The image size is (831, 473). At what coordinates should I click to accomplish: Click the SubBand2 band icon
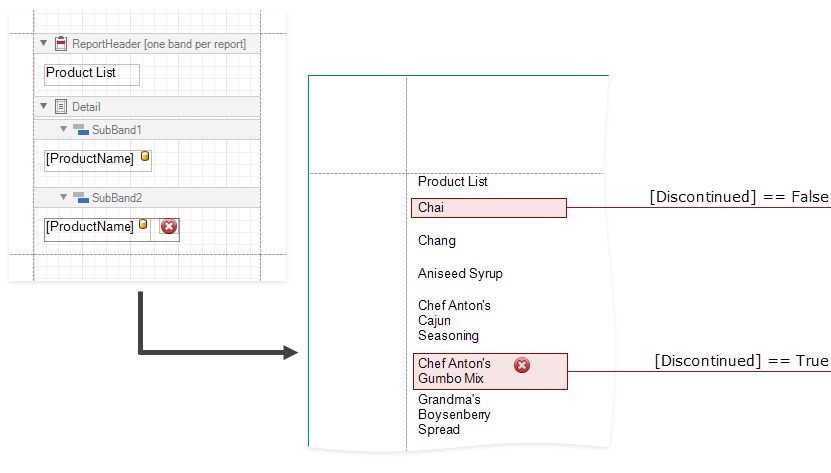pos(81,197)
